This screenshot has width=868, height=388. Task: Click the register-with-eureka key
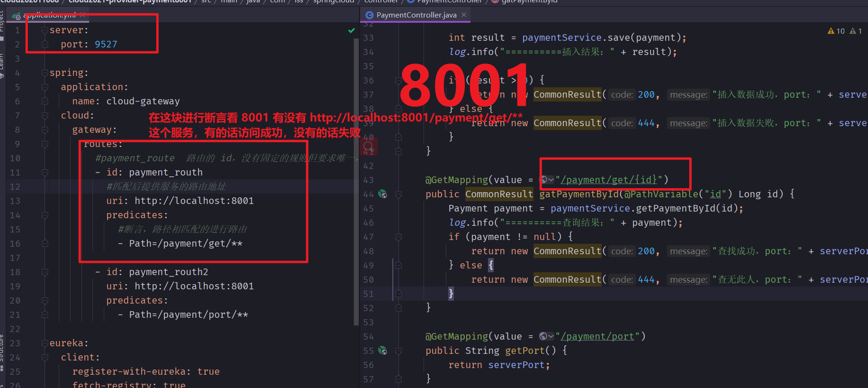(129, 371)
